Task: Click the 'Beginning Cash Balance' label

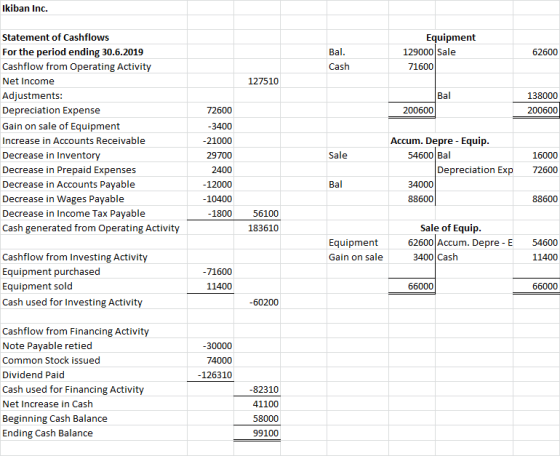Action: [x=55, y=419]
